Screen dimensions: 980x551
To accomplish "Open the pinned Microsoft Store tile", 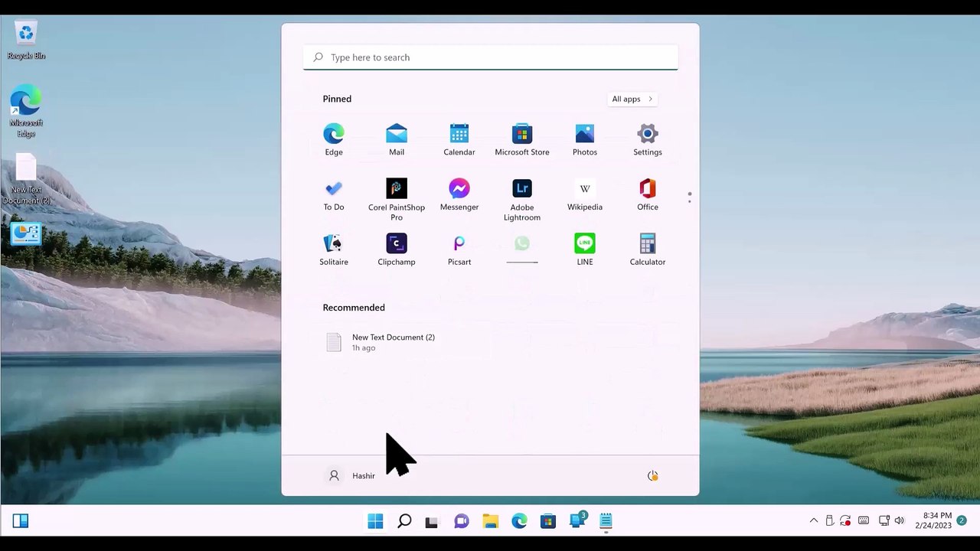I will (522, 140).
